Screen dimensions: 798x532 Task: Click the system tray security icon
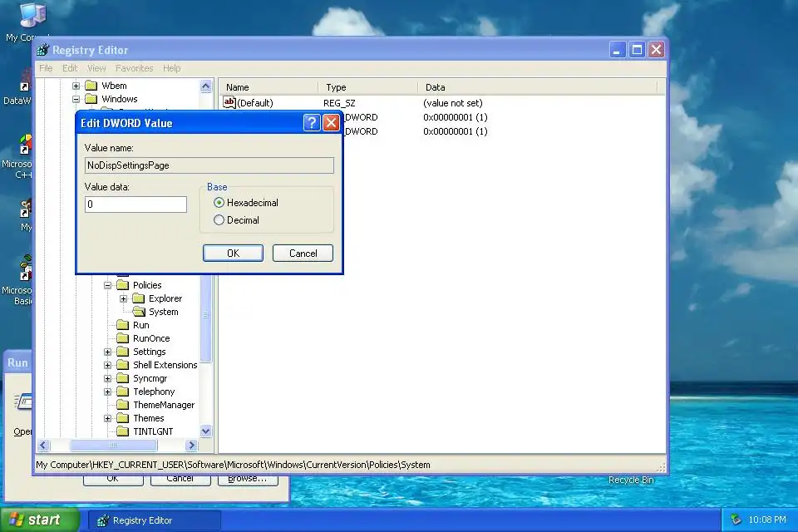736,520
